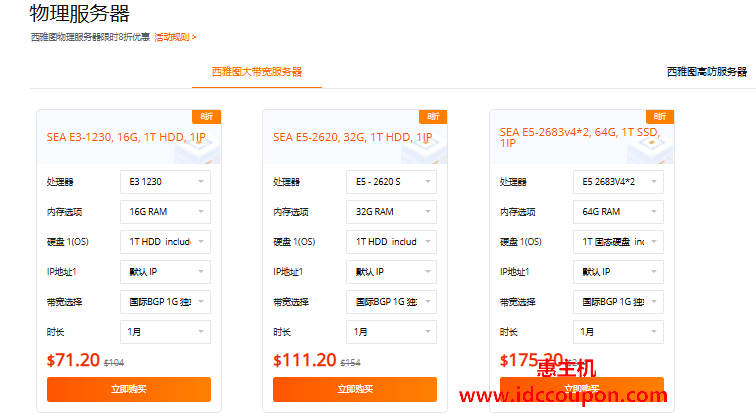The image size is (756, 418).
Task: Click the strikethrough $104 original price
Action: click(114, 363)
